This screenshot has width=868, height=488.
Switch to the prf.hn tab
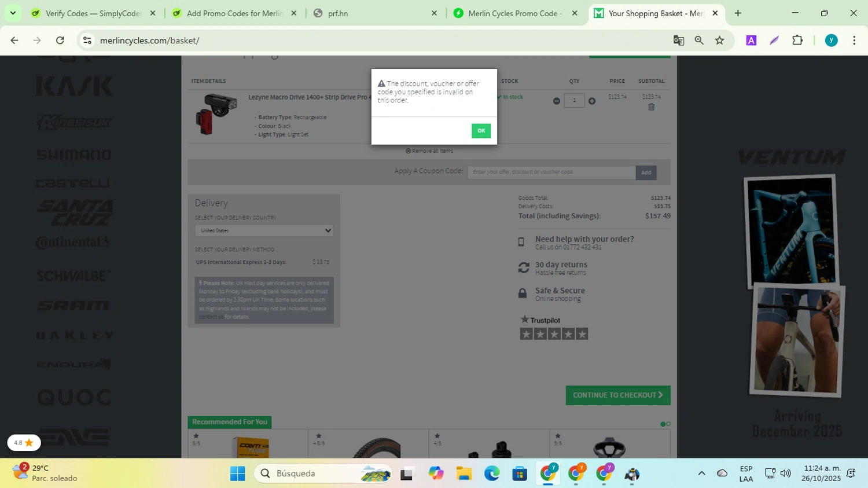(376, 13)
